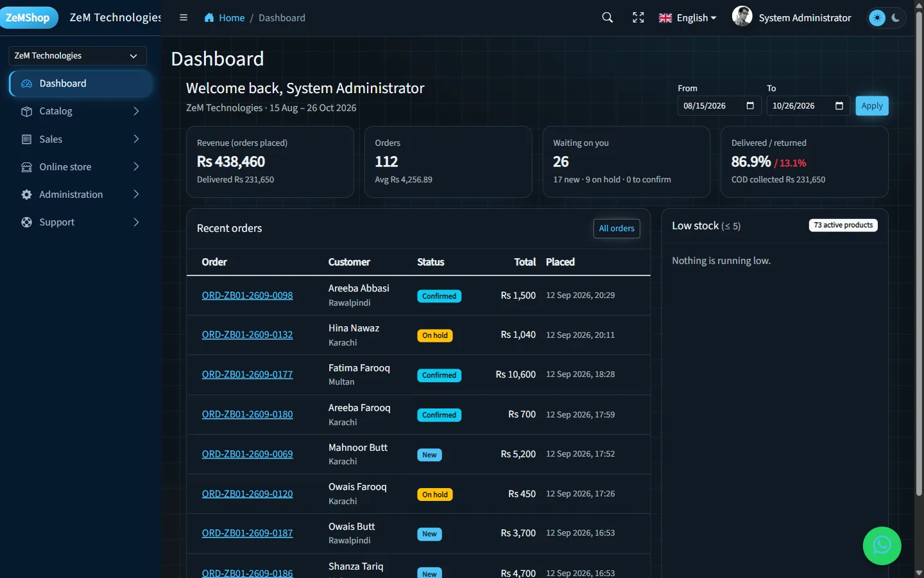This screenshot has width=924, height=578.
Task: Open order ORD-ZB01-2609-0098
Action: coord(247,295)
